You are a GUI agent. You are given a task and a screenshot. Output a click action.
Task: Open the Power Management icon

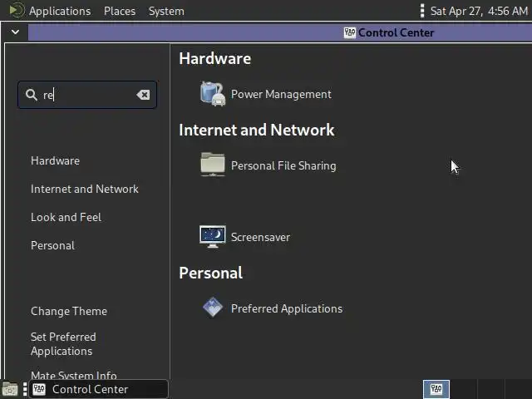tap(213, 94)
